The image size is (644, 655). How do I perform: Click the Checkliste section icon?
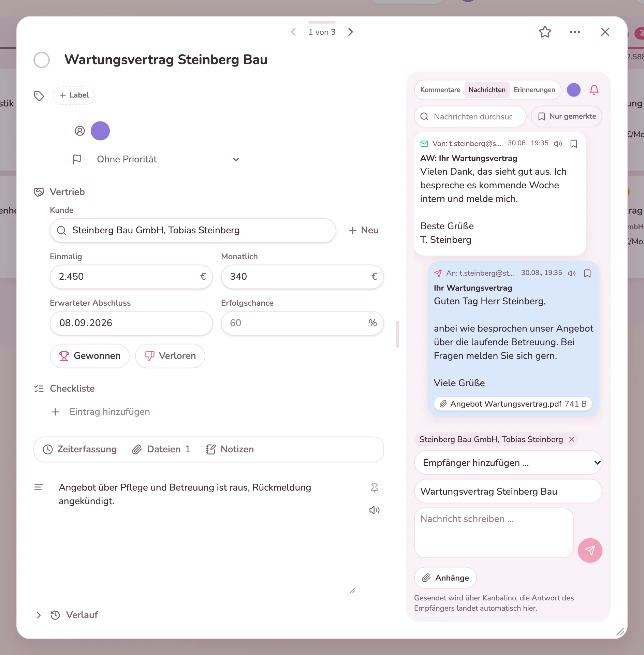point(39,389)
